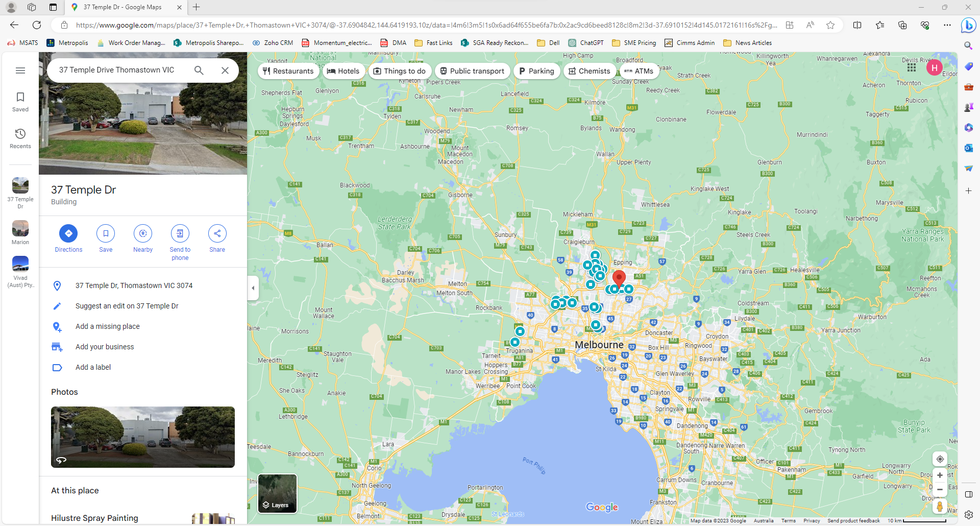
Task: Open Street View pegman
Action: tap(940, 506)
